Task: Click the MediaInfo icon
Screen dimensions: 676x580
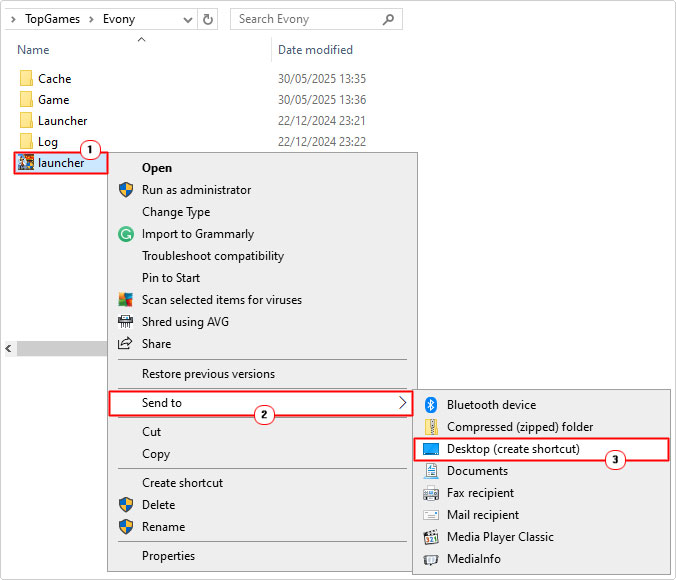Action: 431,559
